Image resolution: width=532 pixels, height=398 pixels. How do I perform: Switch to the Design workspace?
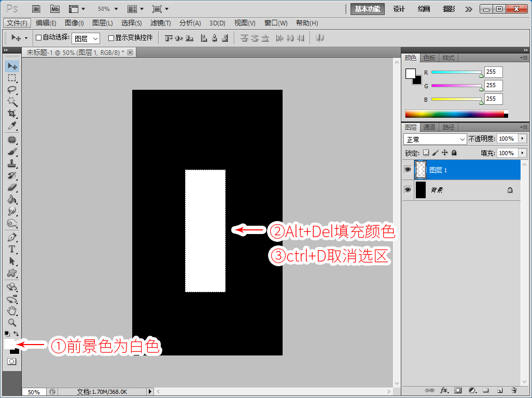coord(399,9)
